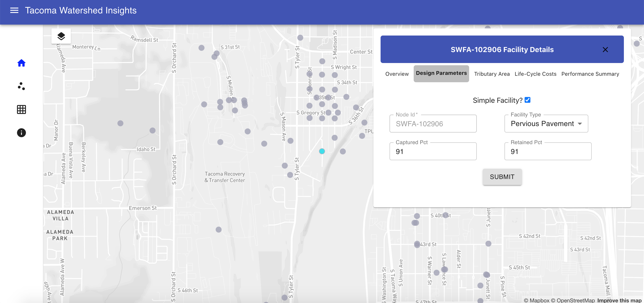Uncheck the Simple Facility checkbox
The width and height of the screenshot is (644, 303).
(x=527, y=100)
